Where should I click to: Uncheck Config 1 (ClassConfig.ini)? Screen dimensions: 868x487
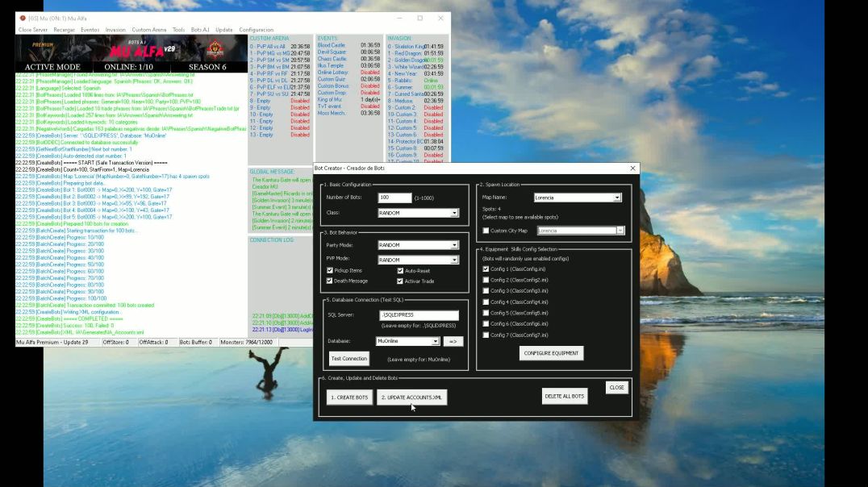(486, 269)
